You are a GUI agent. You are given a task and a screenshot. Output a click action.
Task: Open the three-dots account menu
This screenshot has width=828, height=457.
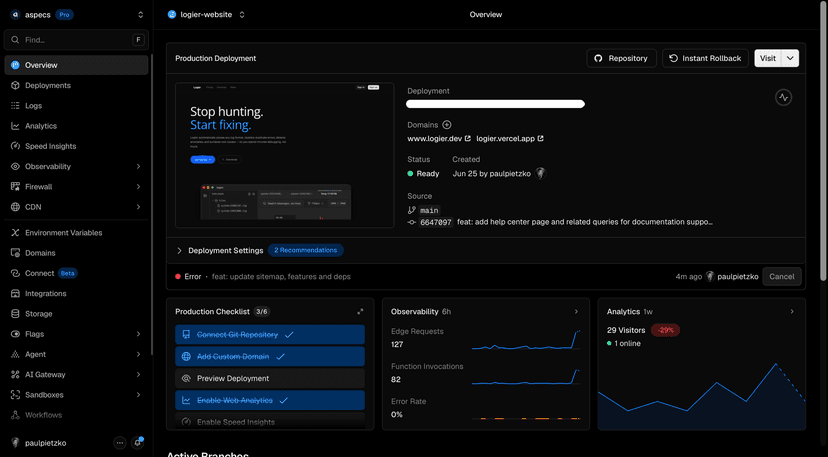coord(120,443)
